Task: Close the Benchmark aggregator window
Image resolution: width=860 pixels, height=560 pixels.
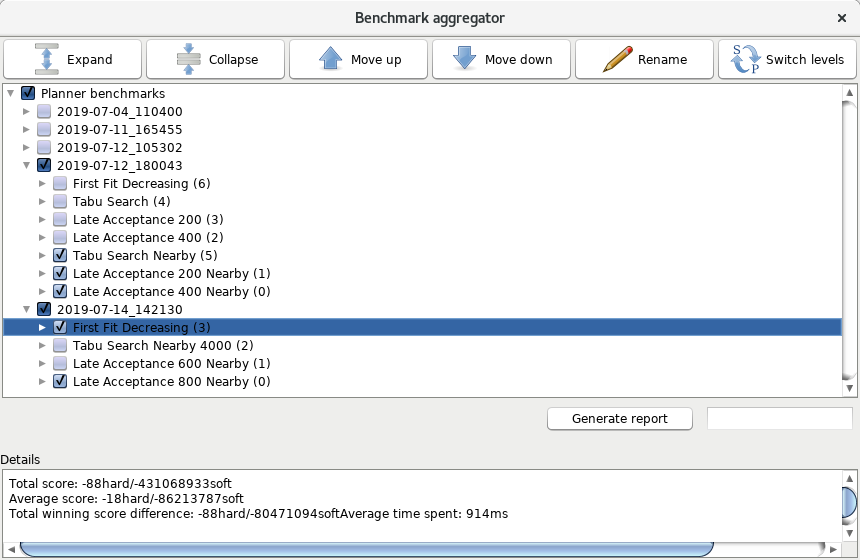Action: [841, 18]
